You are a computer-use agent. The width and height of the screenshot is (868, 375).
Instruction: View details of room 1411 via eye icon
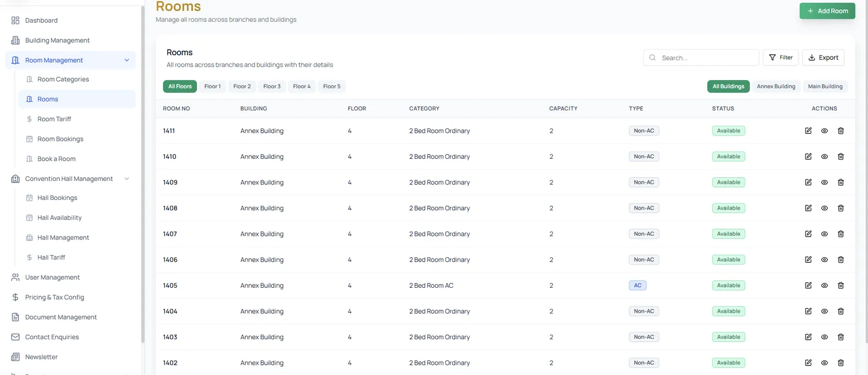coord(825,131)
